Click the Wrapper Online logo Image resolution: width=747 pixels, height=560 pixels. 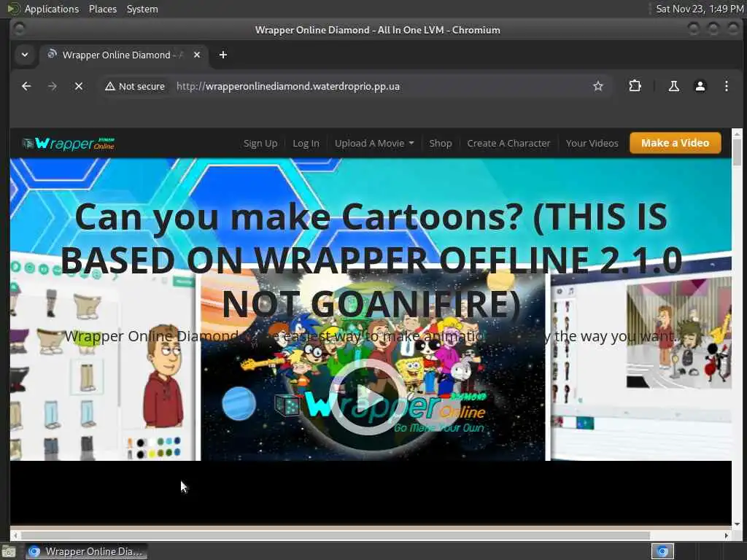[68, 143]
